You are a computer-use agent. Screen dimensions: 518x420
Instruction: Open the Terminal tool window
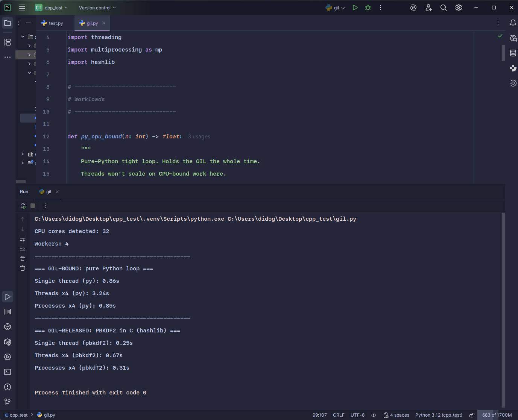(8, 372)
